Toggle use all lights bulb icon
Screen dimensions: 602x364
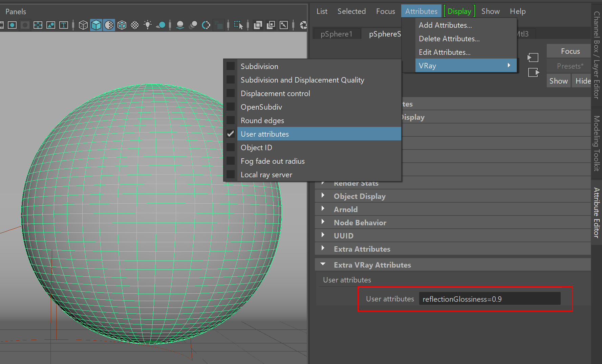tap(148, 25)
